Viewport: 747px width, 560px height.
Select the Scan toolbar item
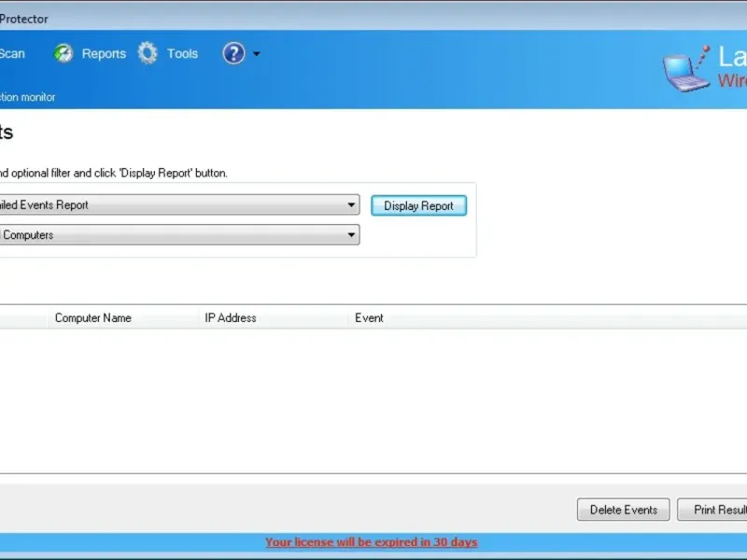click(x=12, y=54)
